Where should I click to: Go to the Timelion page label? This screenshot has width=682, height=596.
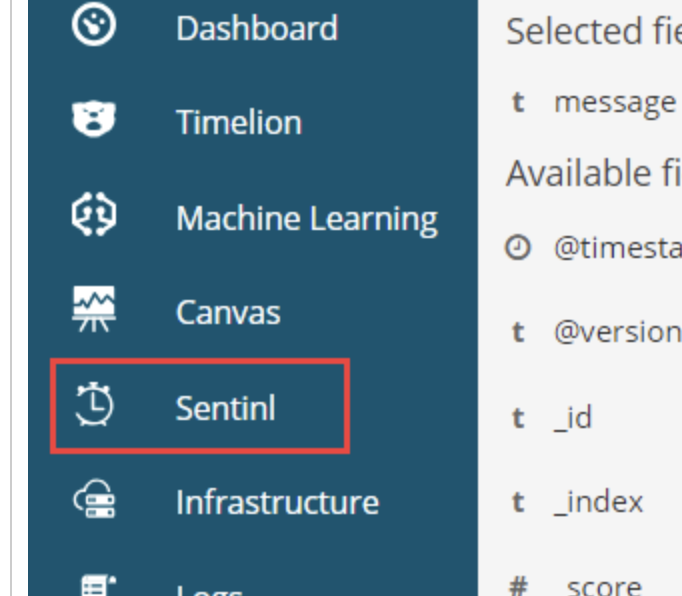(238, 122)
